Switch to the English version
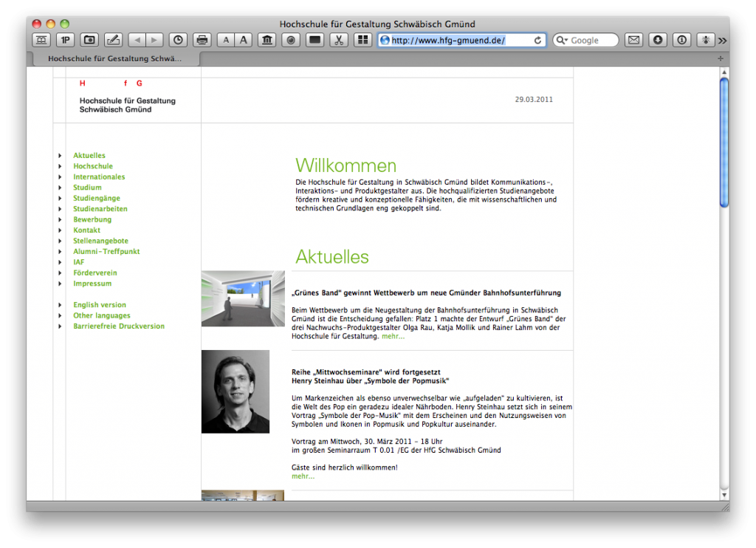This screenshot has height=548, width=756. click(x=100, y=305)
